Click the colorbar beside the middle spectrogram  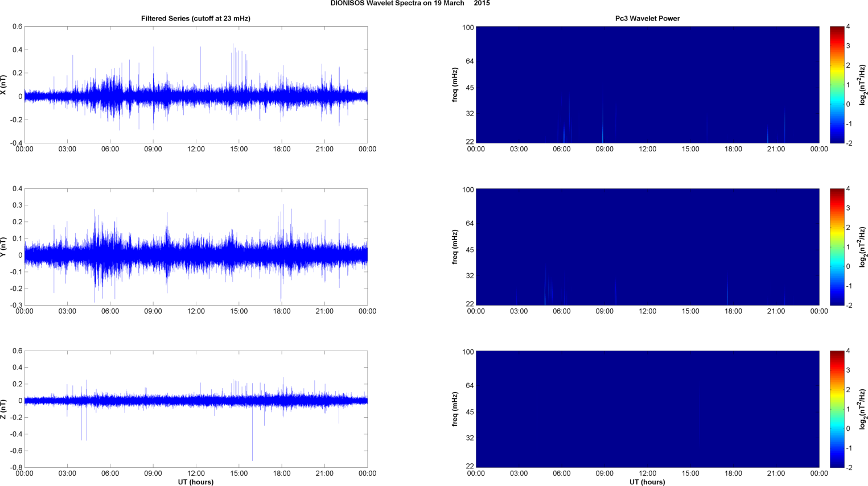pos(837,247)
